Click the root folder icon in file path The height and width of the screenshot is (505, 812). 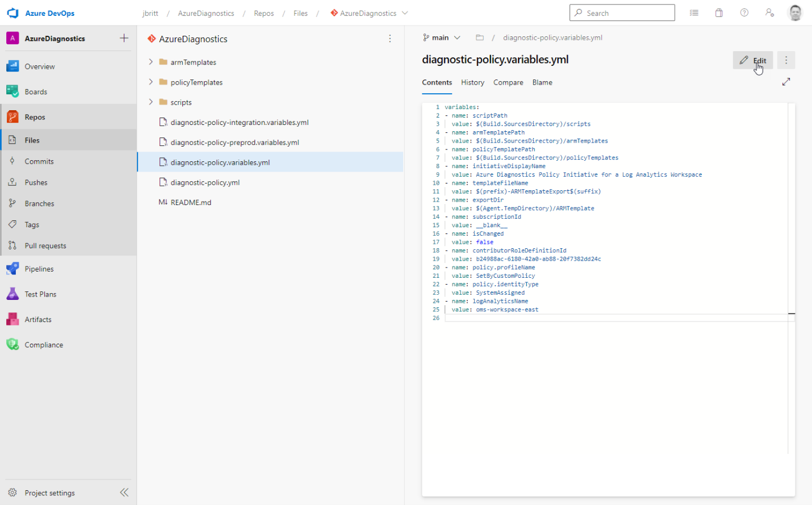[x=480, y=37]
